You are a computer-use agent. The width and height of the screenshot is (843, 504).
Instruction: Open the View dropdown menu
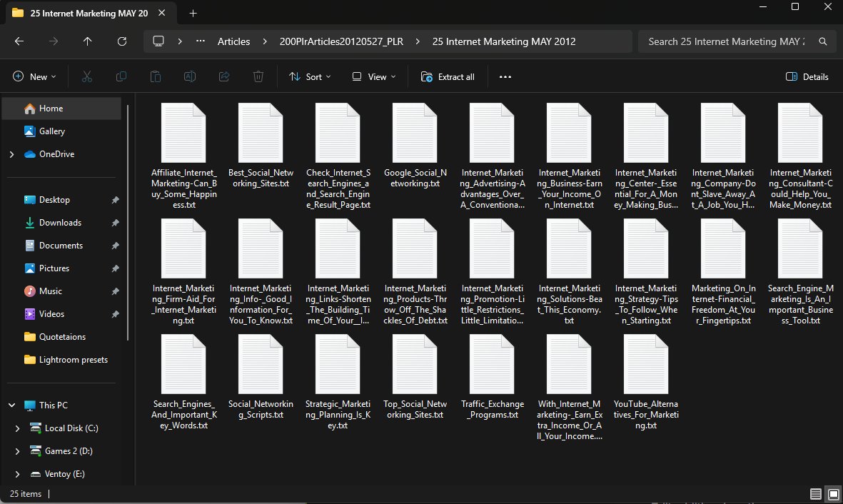(x=373, y=77)
